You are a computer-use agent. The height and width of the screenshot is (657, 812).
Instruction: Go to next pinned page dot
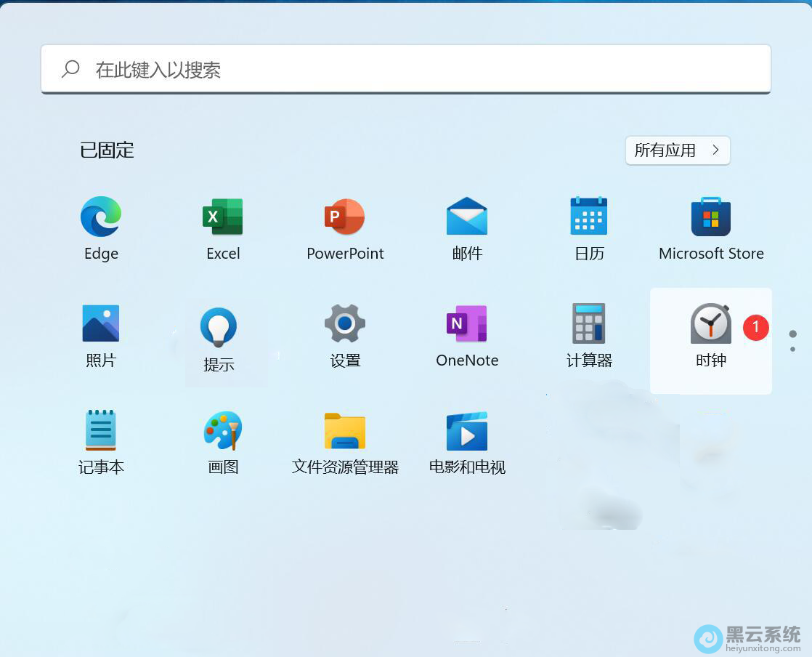792,349
